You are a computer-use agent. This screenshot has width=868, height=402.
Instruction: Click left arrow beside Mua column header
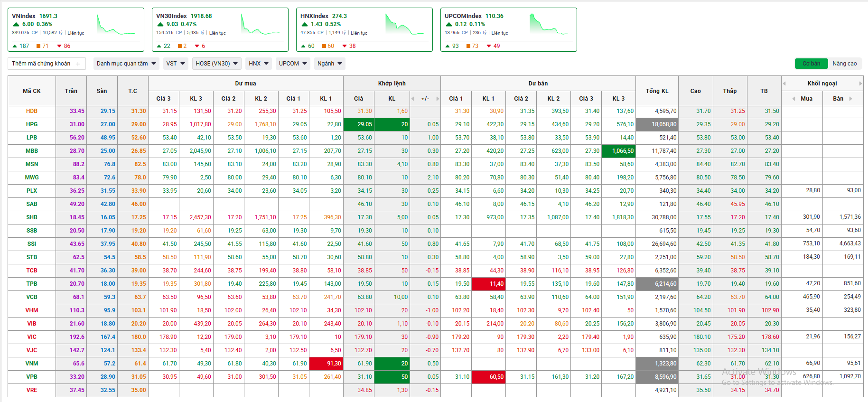[794, 99]
